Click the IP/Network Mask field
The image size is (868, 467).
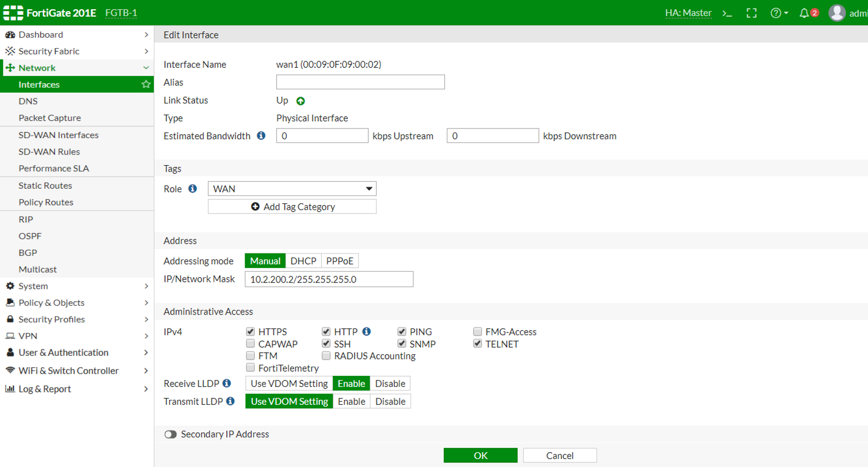[329, 279]
